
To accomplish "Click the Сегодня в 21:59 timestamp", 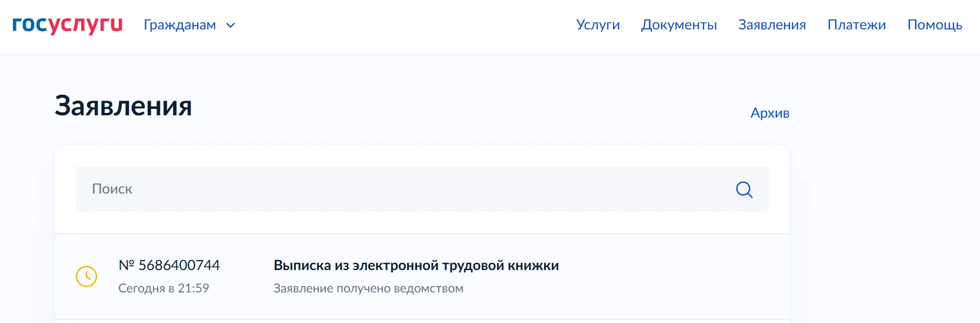I will pyautogui.click(x=164, y=288).
